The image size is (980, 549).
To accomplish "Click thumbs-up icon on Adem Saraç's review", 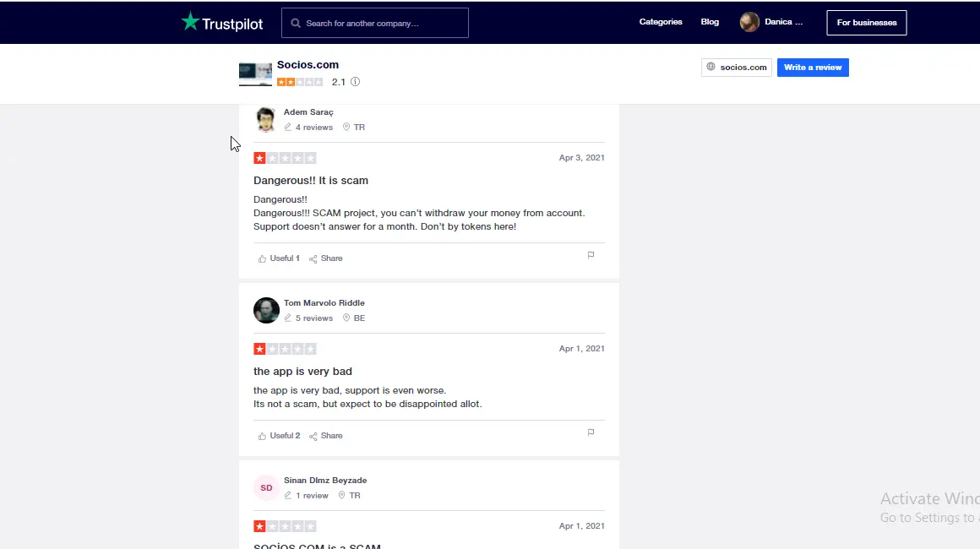I will (262, 258).
